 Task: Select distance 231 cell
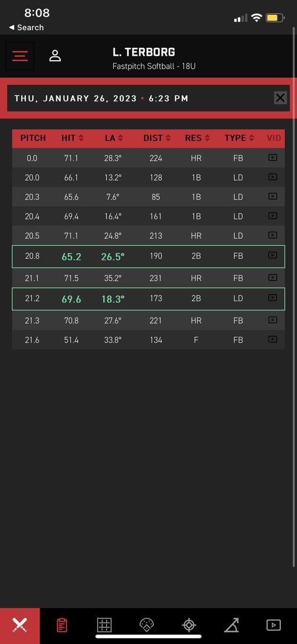tap(155, 278)
